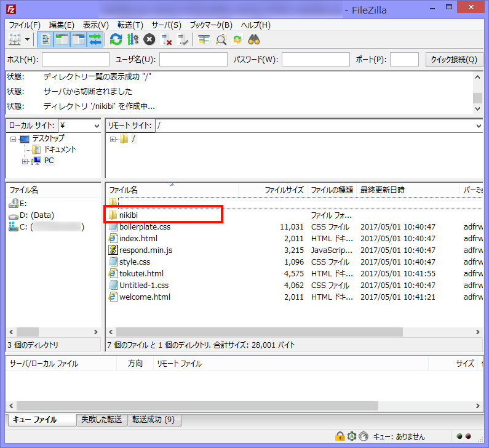Viewport: 489px width, 448px height.
Task: Toggle directory comparison icon
Action: pos(221,39)
